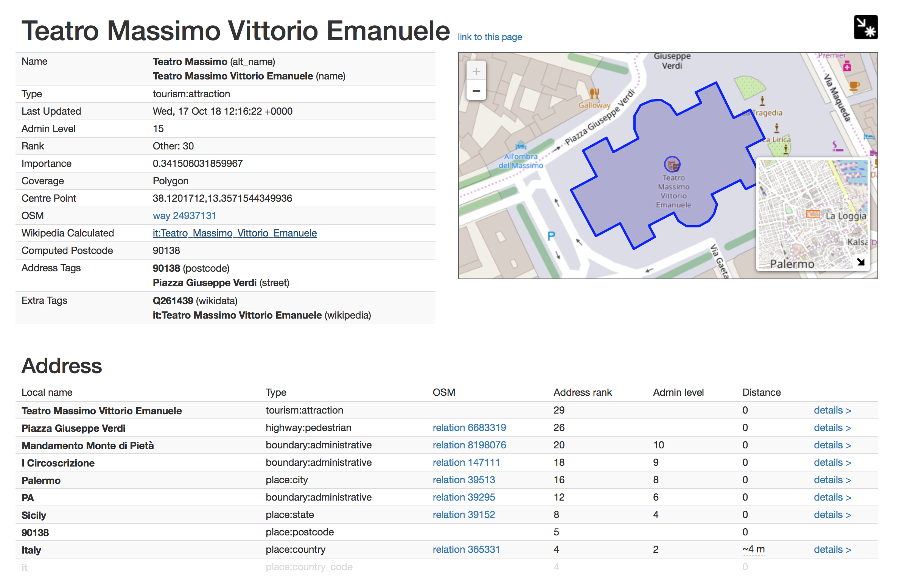Open details for I Circoscrizione row
The width and height of the screenshot is (902, 588).
(x=832, y=463)
